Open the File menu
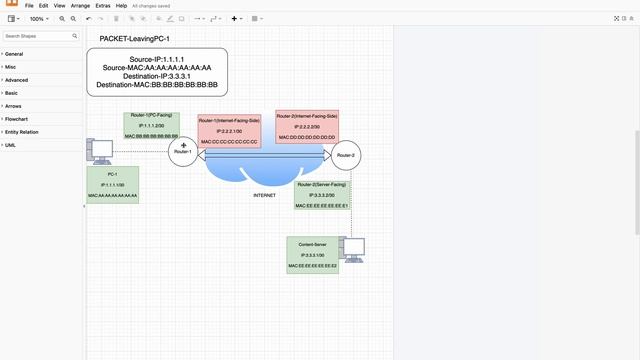 (x=29, y=6)
